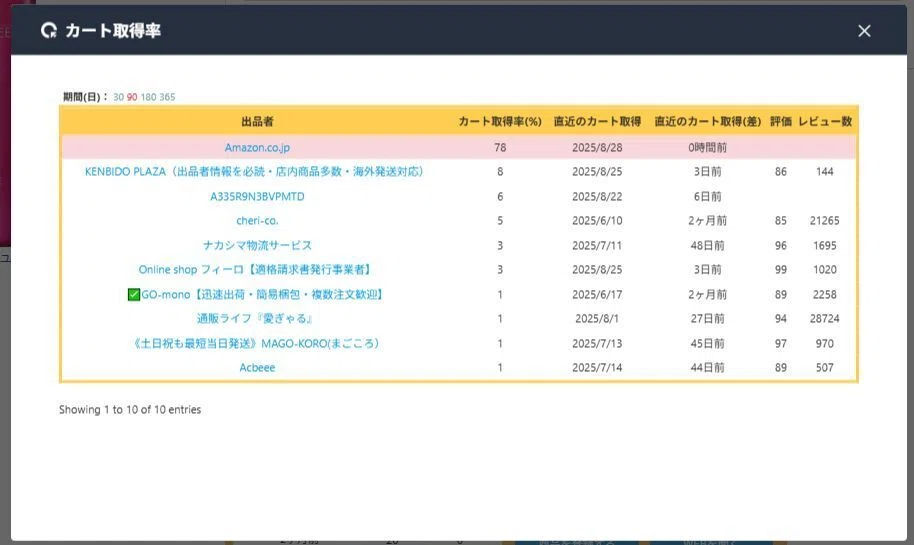Click the Showing 1 to 10 entries text

coord(130,410)
